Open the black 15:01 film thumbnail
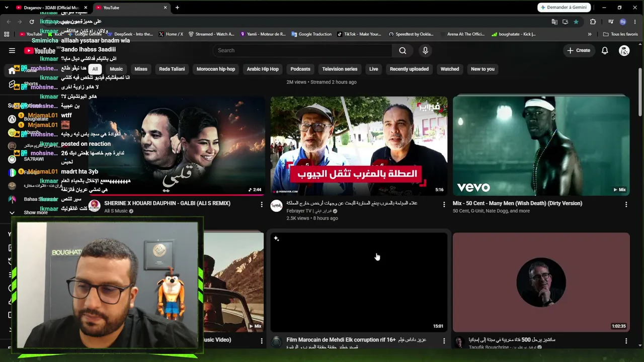 359,282
